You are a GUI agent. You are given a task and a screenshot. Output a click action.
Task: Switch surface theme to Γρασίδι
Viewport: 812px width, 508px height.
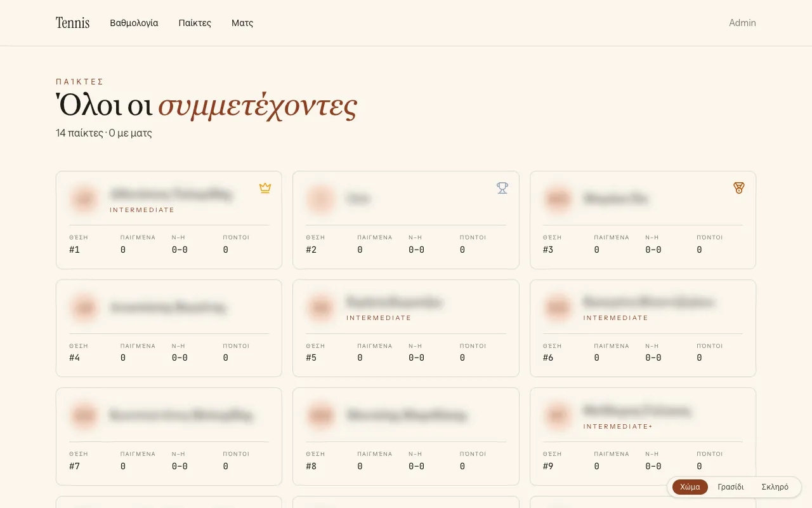(731, 487)
